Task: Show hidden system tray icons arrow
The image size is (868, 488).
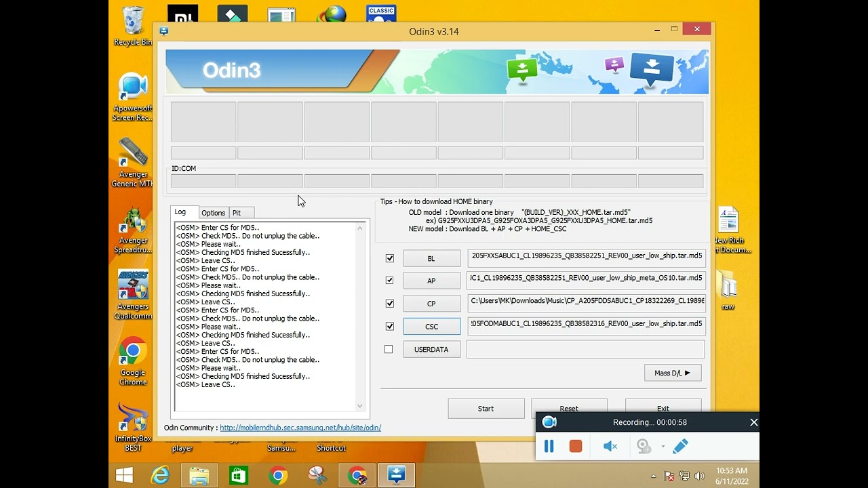Action: (654, 476)
